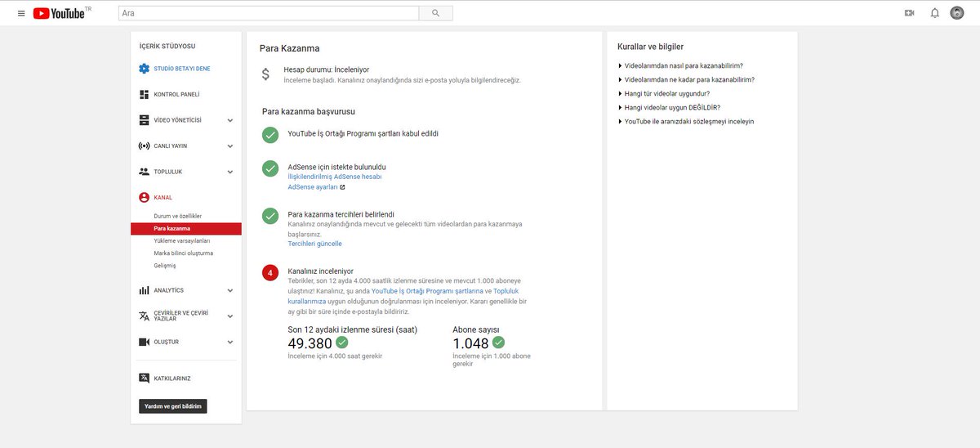
Task: Click the Studio Beta gear icon
Action: pyautogui.click(x=144, y=69)
